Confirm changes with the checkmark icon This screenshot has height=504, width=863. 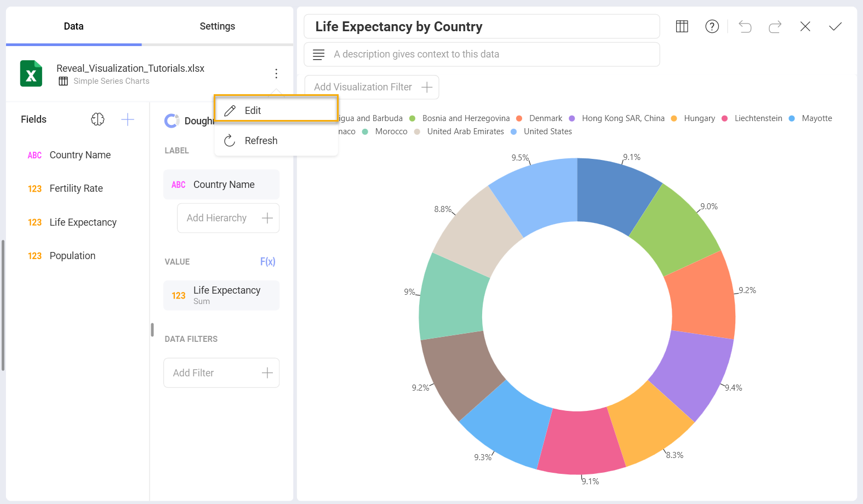click(x=835, y=26)
